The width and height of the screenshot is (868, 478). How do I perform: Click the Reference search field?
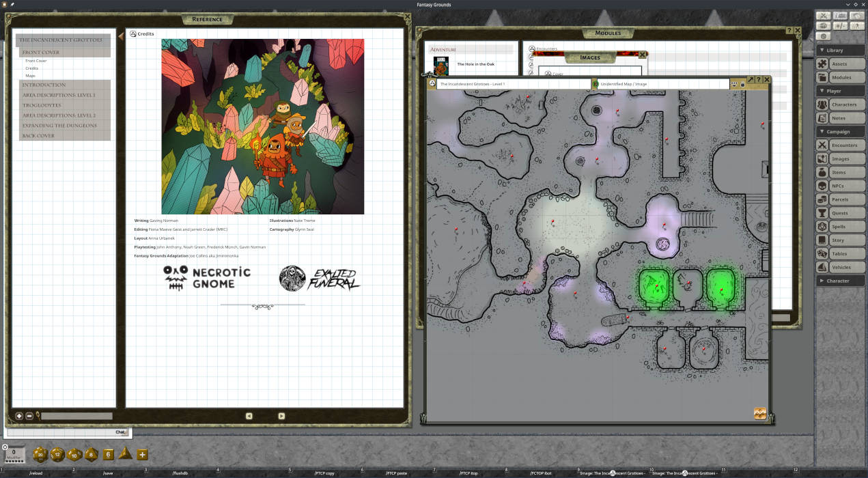[x=77, y=416]
